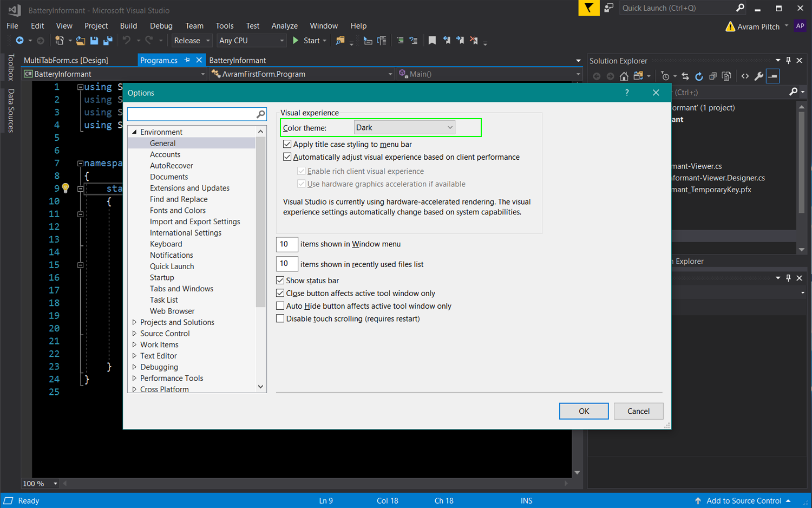
Task: Enable Auto Hide button affects active tool window
Action: point(280,306)
